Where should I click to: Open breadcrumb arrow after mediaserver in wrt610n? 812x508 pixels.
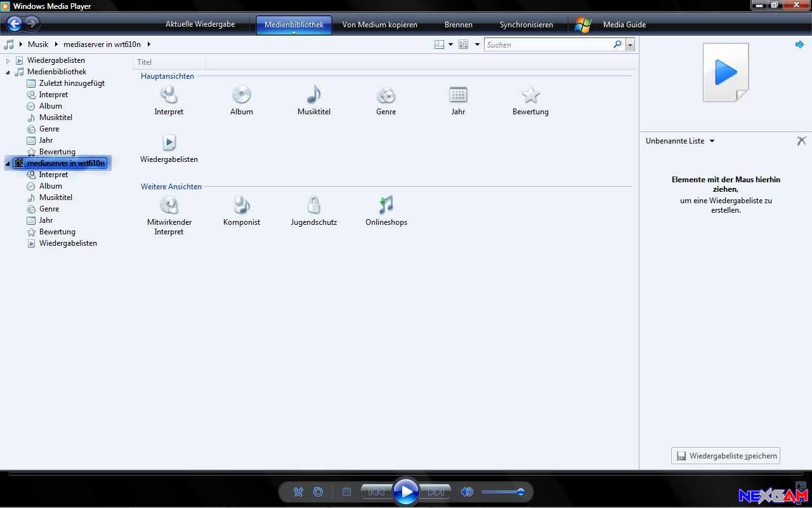pos(148,44)
